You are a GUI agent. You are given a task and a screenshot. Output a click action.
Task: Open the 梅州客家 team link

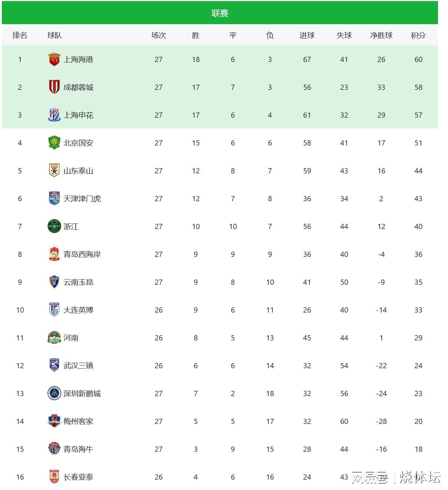78,421
